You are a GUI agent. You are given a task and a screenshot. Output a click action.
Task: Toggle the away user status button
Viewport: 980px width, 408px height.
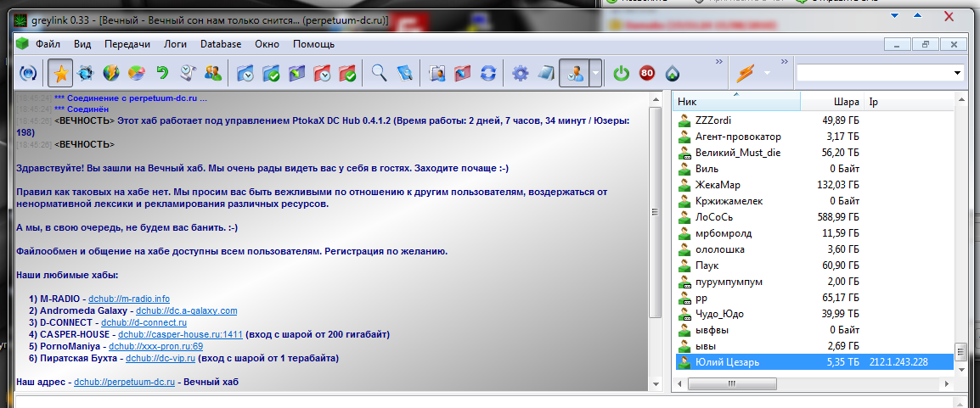574,74
